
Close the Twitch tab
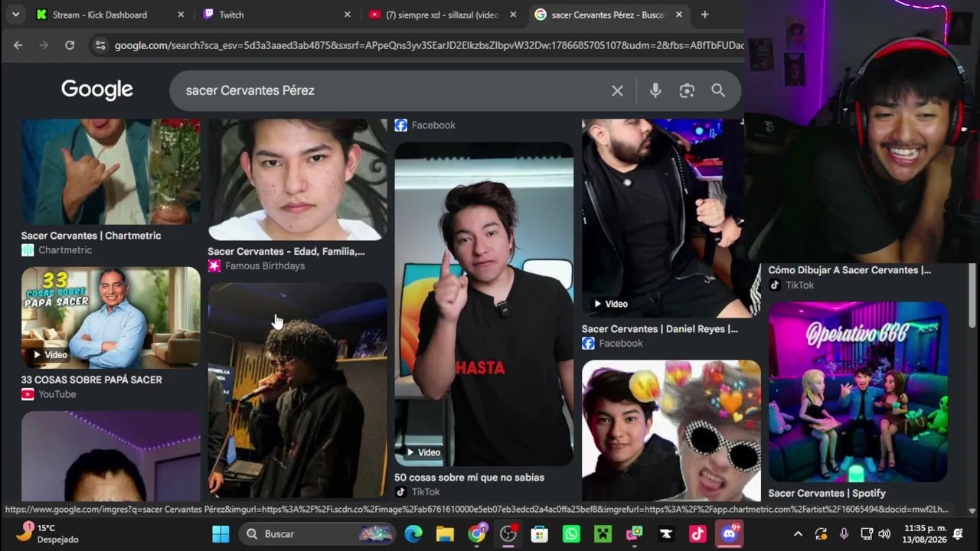tap(347, 15)
